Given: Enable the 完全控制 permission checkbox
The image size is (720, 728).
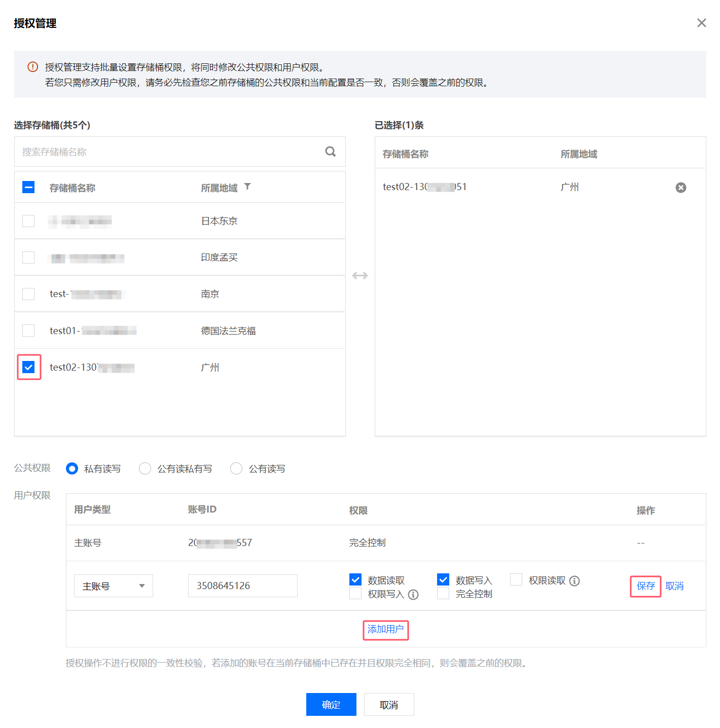Looking at the screenshot, I should (443, 593).
